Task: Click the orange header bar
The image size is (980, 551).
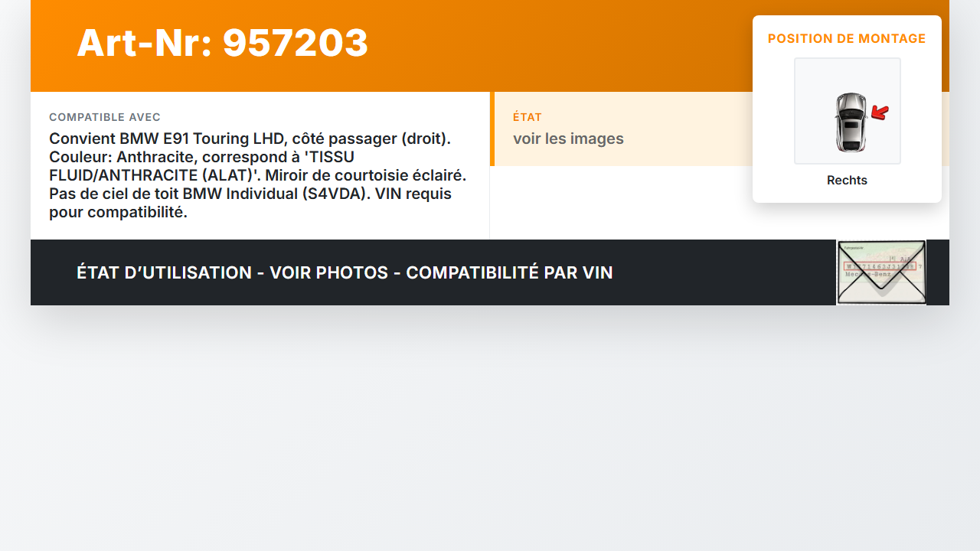Action: [490, 46]
